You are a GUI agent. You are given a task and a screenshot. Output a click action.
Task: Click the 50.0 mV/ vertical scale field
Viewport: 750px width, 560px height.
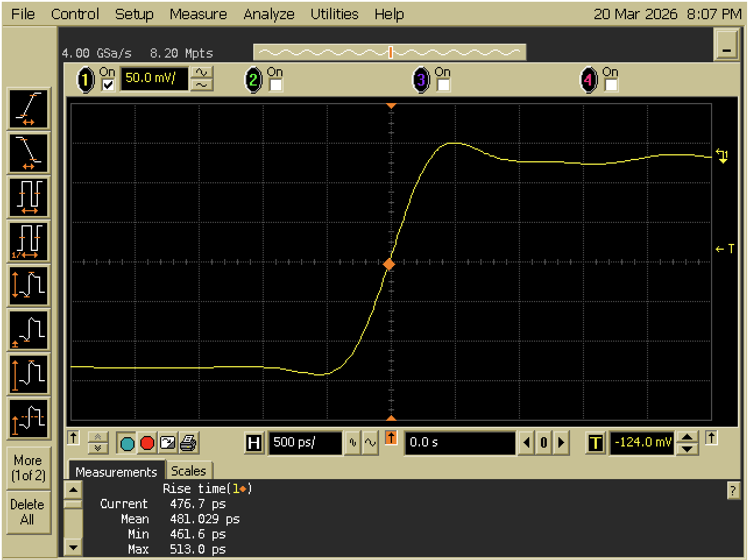click(154, 78)
